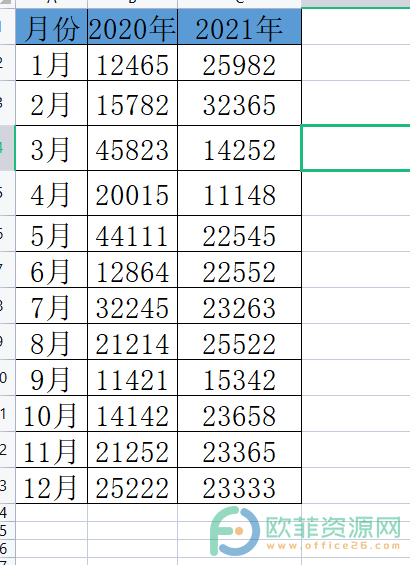
Task: Click the cell containing 2月
Action: click(x=52, y=103)
